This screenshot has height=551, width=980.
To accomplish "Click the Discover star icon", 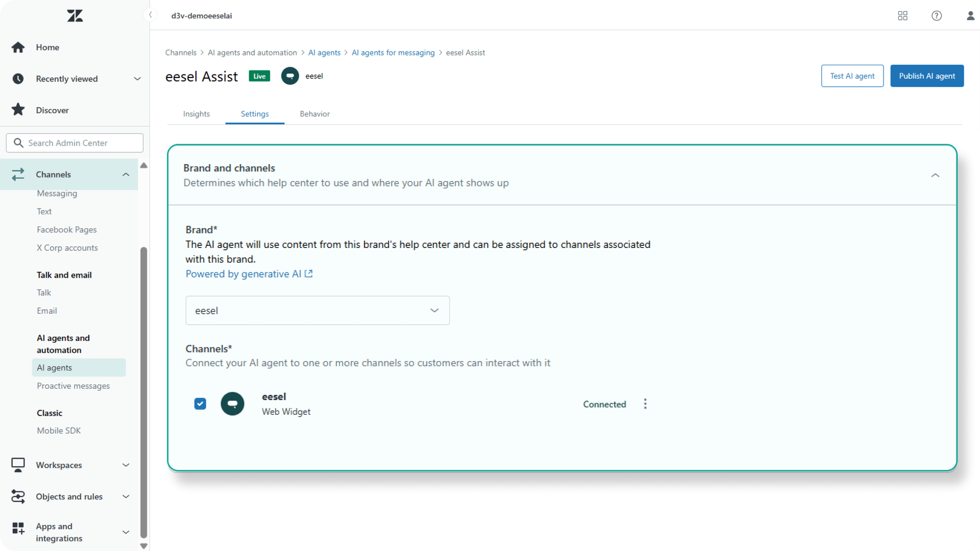I will (18, 110).
